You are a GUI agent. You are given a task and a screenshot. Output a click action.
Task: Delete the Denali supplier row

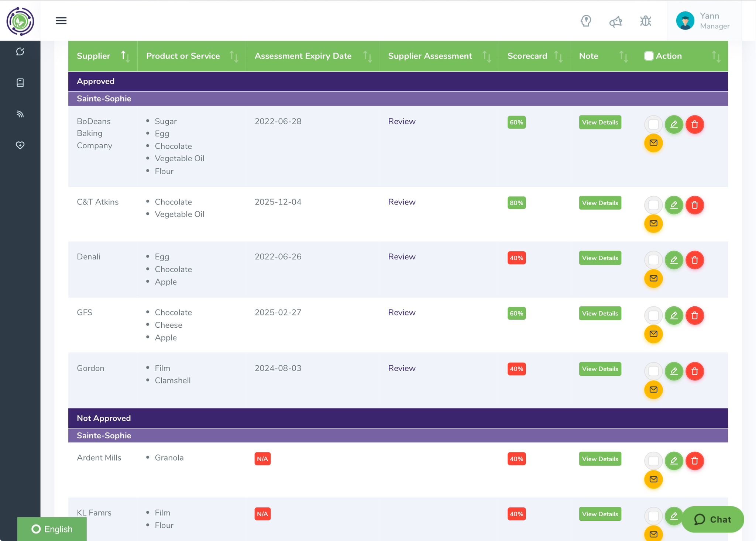click(x=694, y=260)
